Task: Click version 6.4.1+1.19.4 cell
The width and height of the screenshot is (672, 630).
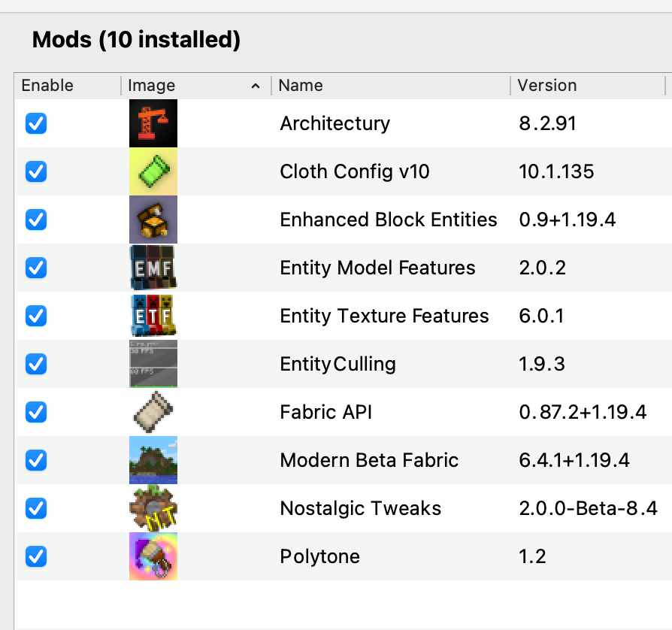Action: coord(574,460)
